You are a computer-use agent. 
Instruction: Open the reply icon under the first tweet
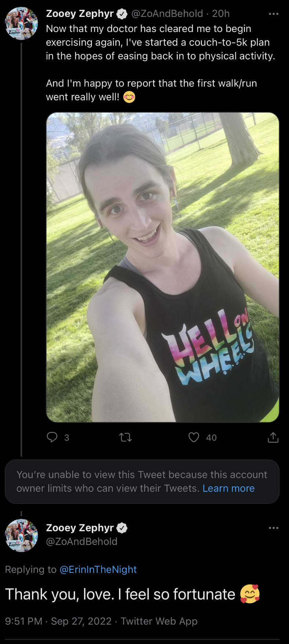tap(52, 437)
